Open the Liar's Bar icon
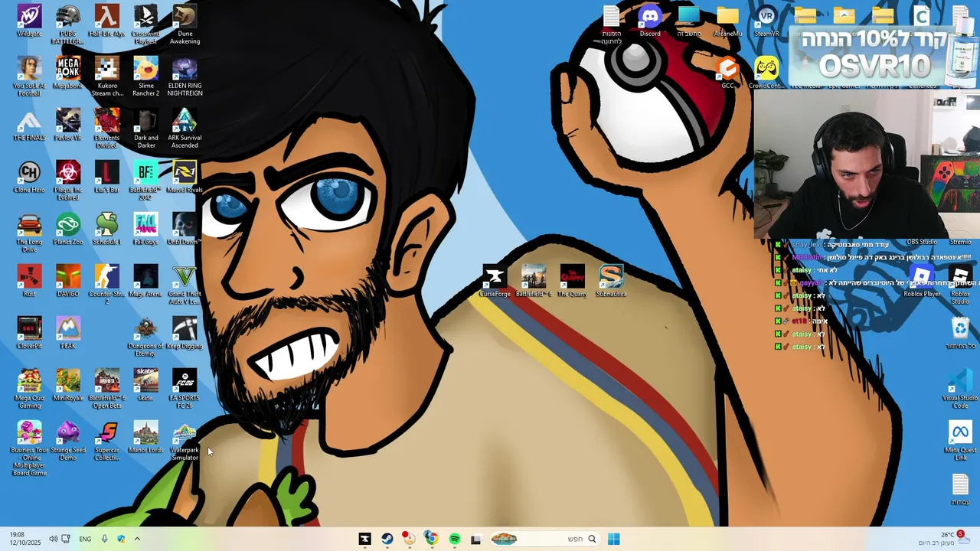Viewport: 980px width, 551px height. pos(107,177)
